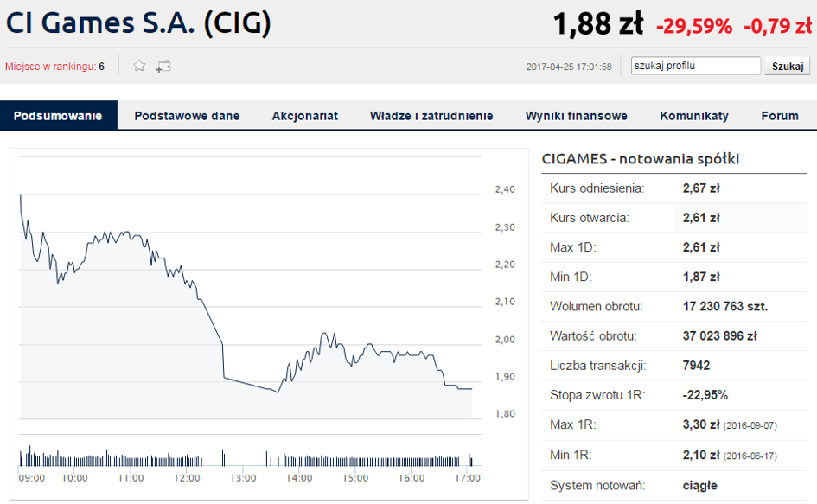Switch to the Podstawowe dane tab
Viewport: 817px width, 504px height.
point(187,116)
